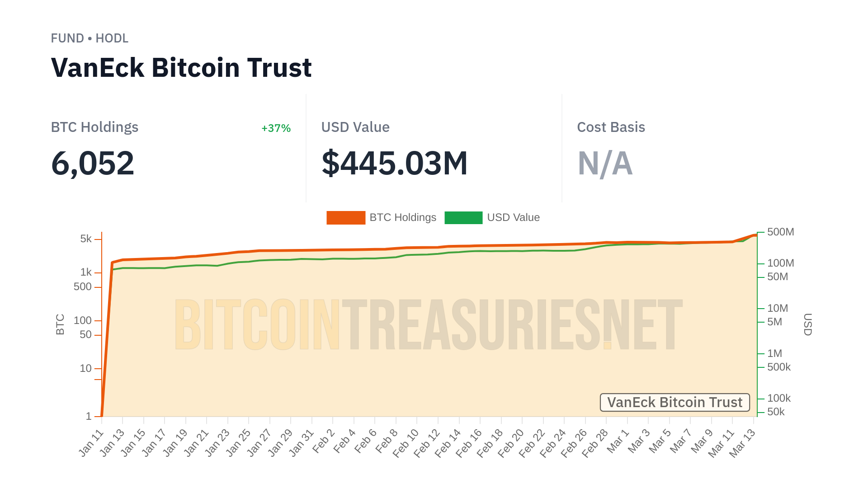868x488 pixels.
Task: Click the FUND • HODL breadcrumb text
Action: point(90,38)
